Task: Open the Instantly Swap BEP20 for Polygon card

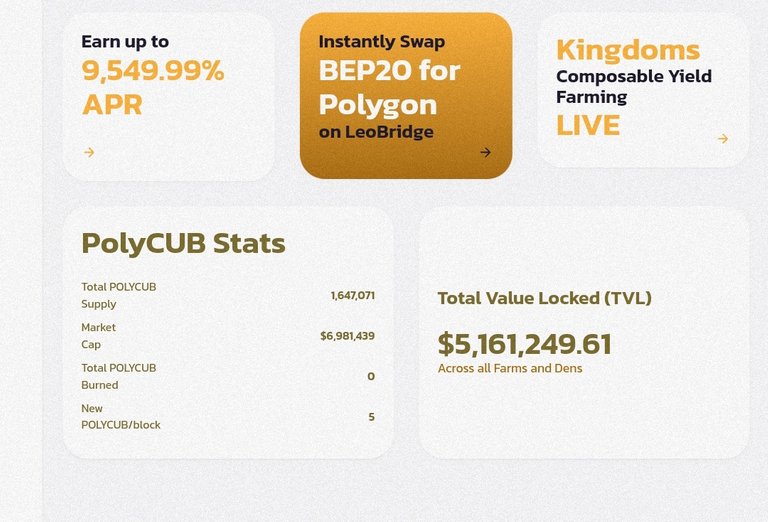Action: [406, 95]
